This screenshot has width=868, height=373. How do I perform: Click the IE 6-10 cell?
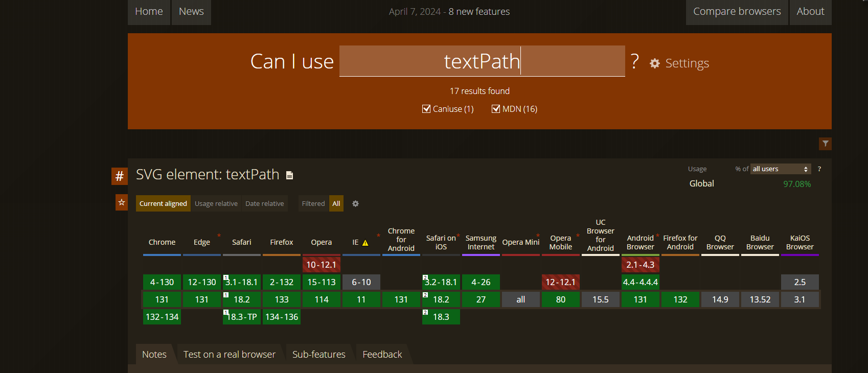(361, 282)
